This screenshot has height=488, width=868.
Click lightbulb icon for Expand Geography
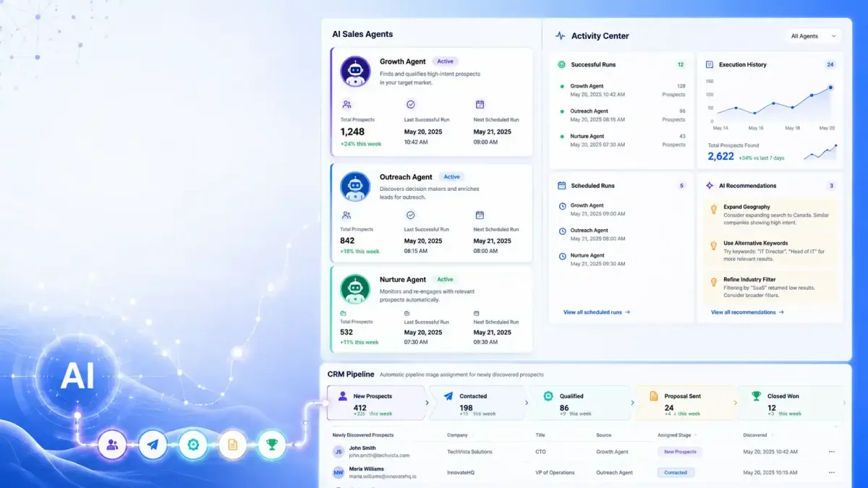tap(714, 209)
